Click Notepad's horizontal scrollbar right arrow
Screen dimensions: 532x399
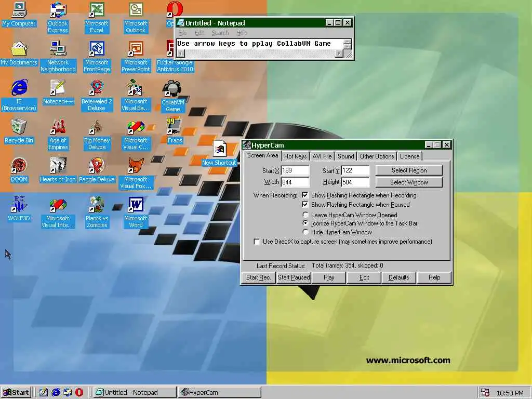point(339,54)
